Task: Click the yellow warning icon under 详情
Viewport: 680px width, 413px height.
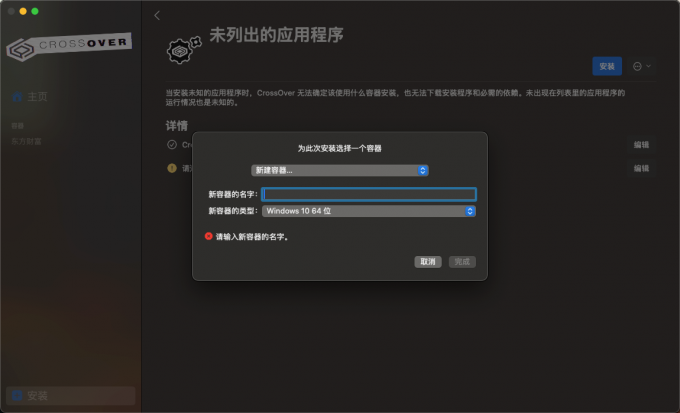Action: pyautogui.click(x=172, y=168)
